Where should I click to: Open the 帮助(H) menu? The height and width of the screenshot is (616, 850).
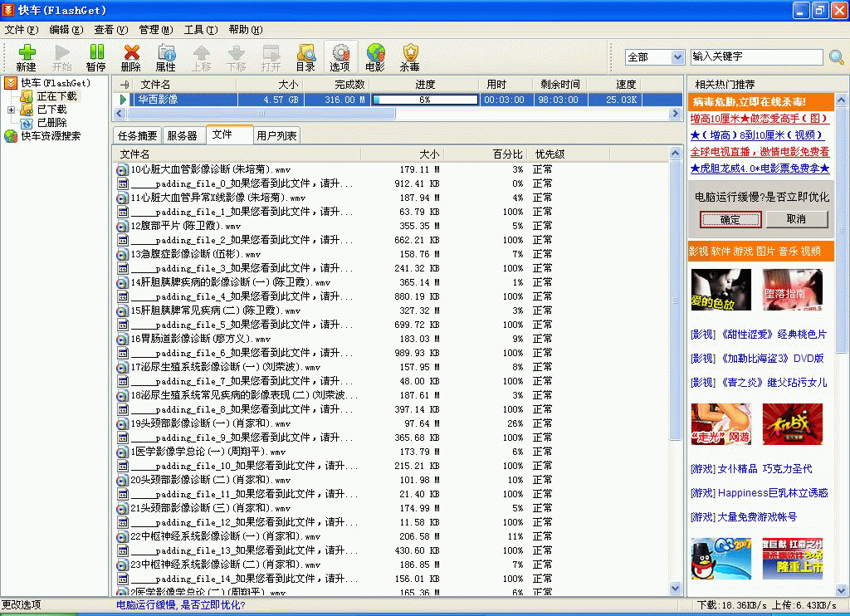(x=246, y=30)
